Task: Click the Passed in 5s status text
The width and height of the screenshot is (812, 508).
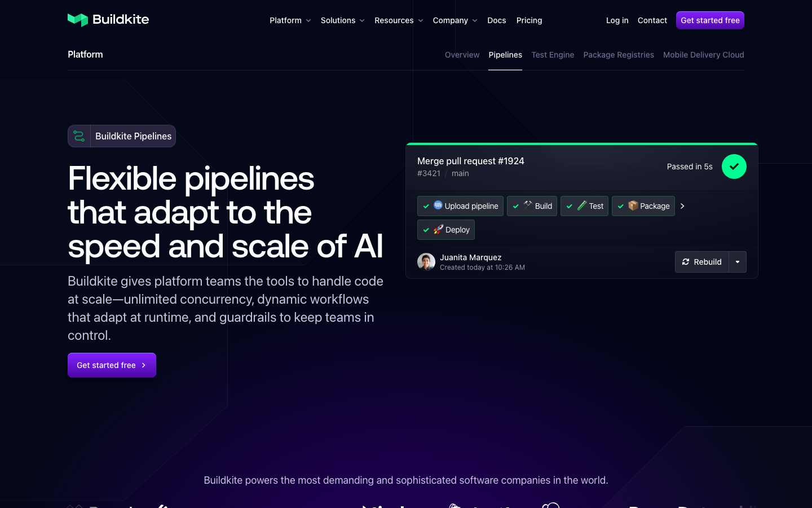Action: [x=690, y=167]
